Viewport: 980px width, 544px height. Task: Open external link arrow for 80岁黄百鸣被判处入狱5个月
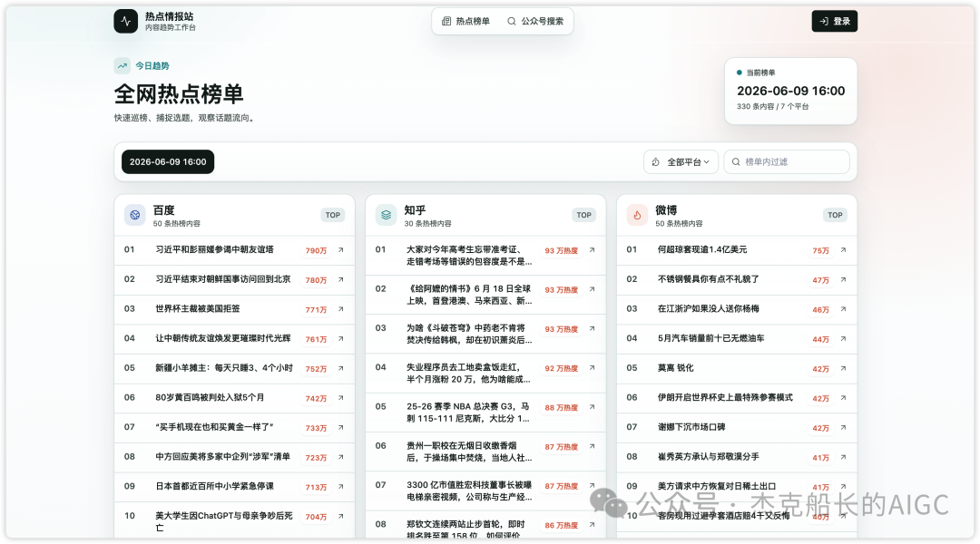(x=340, y=398)
